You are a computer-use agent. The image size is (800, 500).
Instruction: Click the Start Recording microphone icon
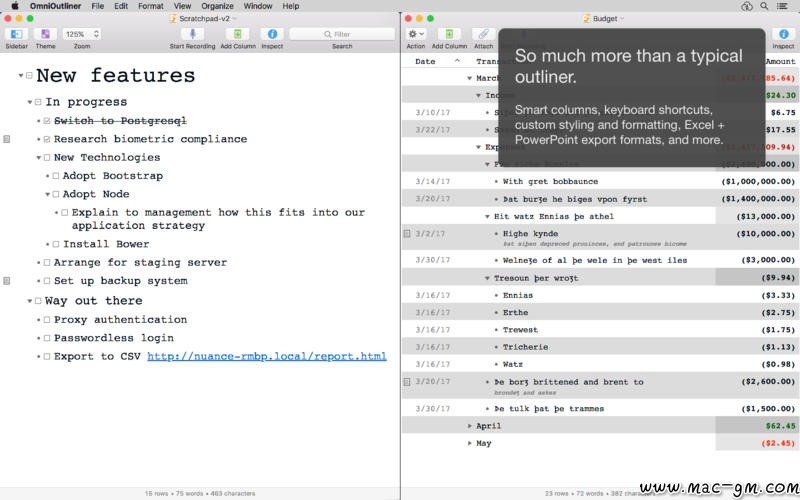(x=192, y=34)
